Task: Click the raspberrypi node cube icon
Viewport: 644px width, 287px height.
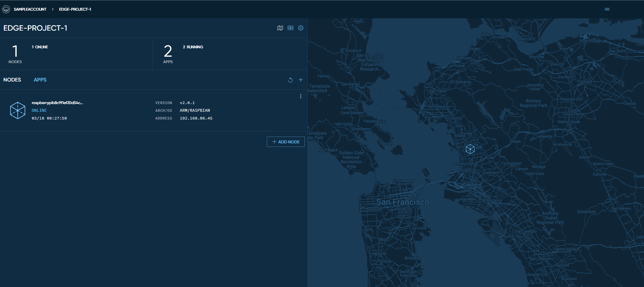Action: (18, 110)
